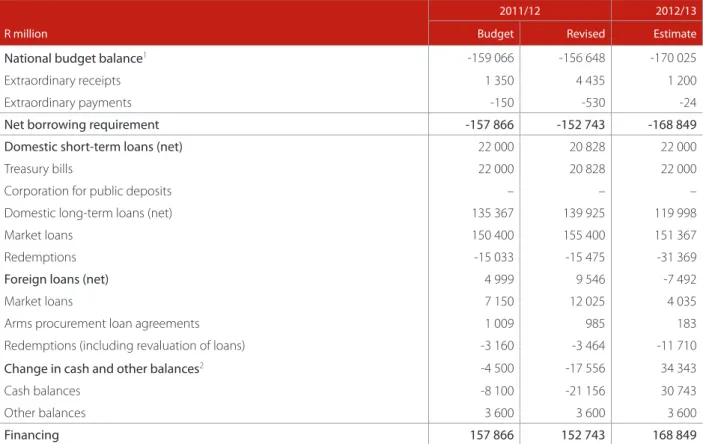Select the value -24
Viewport: 703px width, 444px height.
tap(688, 103)
